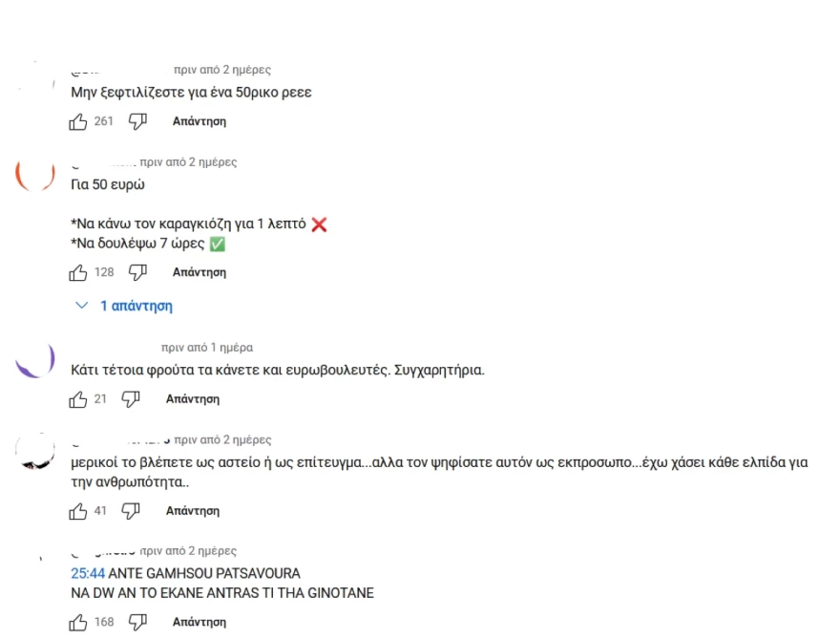The image size is (840, 640).
Task: Dislike the comment with 21 likes
Action: click(131, 398)
